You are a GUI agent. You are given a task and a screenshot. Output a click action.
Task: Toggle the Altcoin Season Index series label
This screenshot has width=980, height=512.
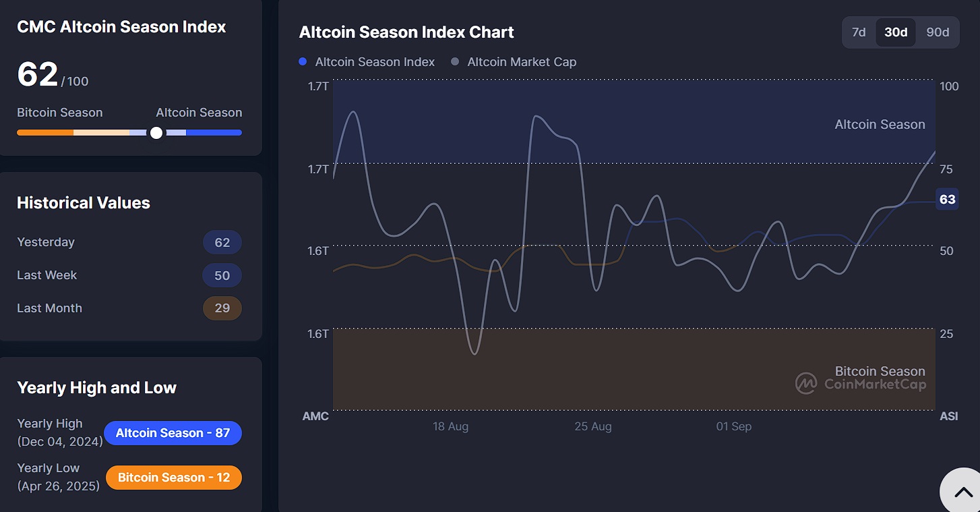click(x=375, y=62)
